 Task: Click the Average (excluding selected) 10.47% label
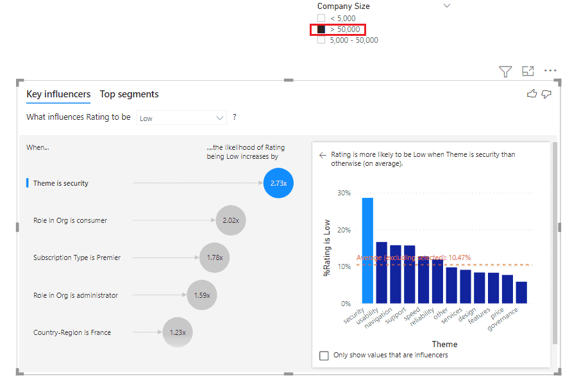(x=413, y=257)
